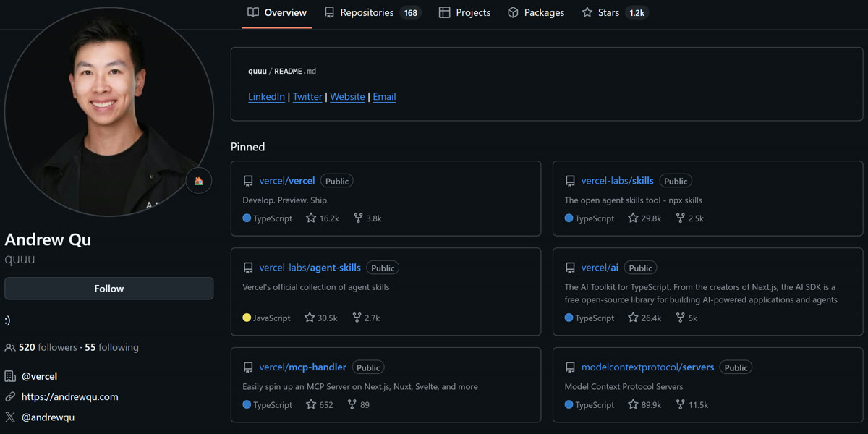
Task: Open the Stars tab
Action: coord(615,12)
